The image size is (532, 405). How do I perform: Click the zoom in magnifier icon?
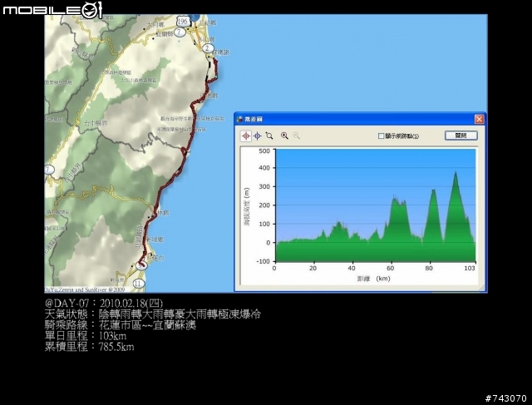(x=284, y=136)
